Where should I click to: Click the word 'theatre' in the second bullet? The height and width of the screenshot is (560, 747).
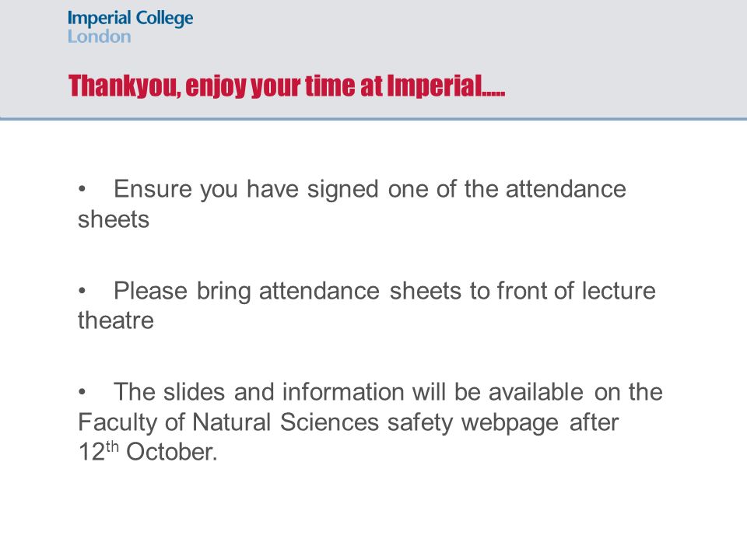click(116, 320)
